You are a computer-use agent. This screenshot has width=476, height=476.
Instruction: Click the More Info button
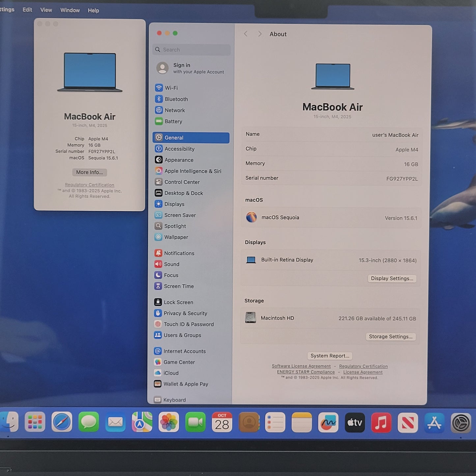(x=89, y=172)
